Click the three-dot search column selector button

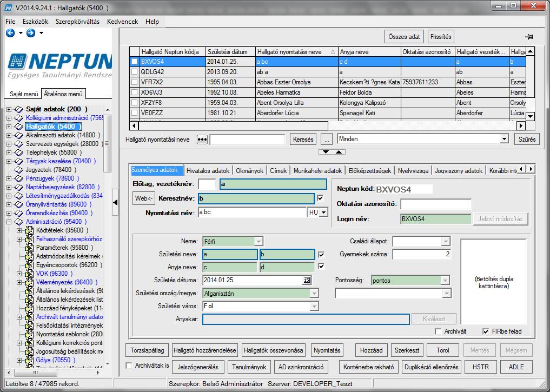[202, 139]
